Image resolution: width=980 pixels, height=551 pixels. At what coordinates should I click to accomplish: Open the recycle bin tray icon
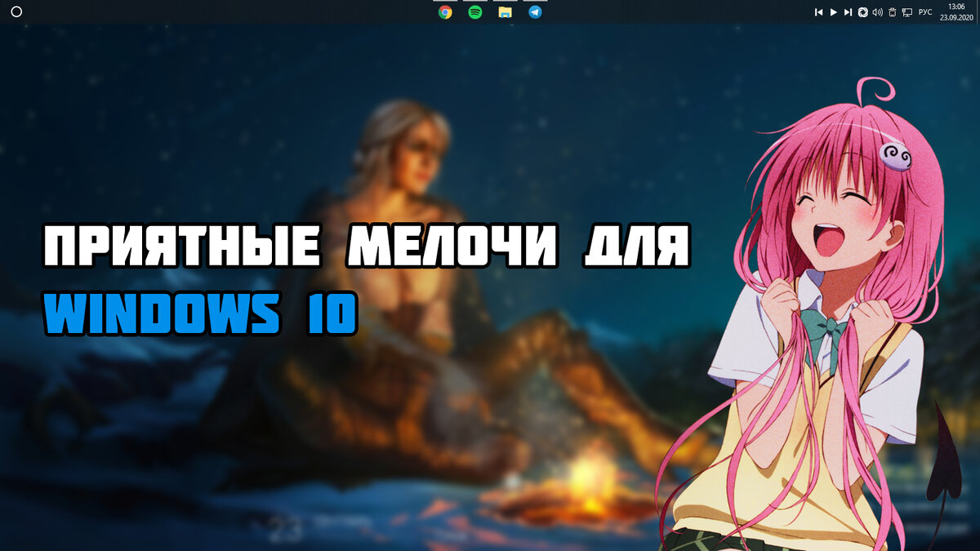(x=892, y=12)
